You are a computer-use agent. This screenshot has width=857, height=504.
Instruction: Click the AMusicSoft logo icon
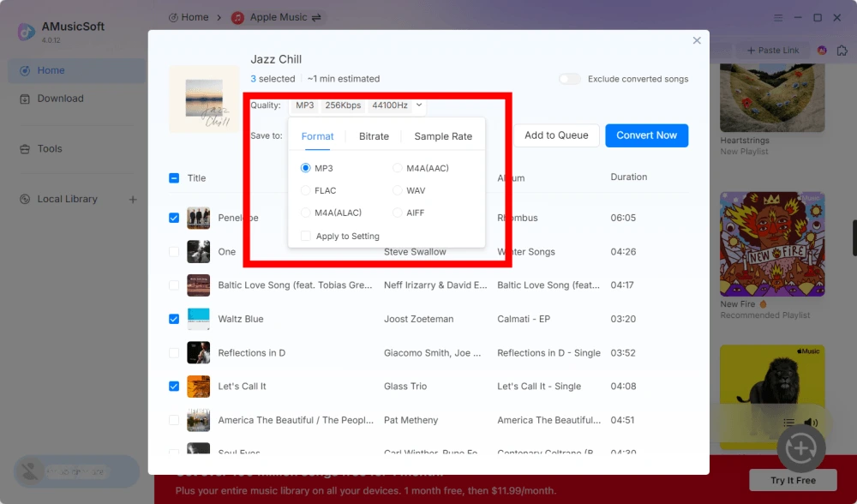[26, 32]
